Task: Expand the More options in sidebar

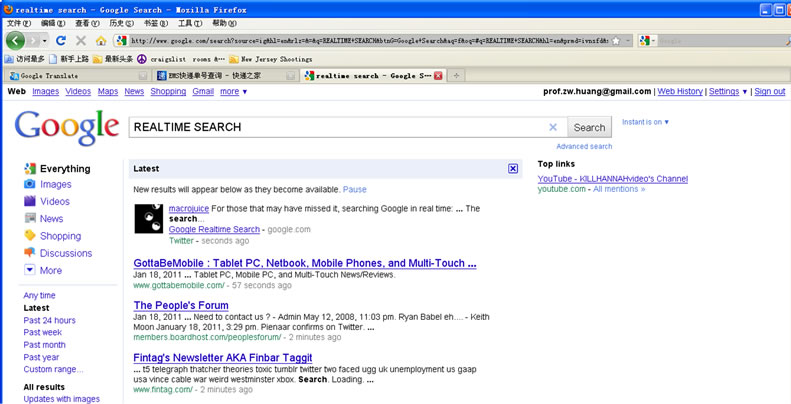Action: pos(50,270)
